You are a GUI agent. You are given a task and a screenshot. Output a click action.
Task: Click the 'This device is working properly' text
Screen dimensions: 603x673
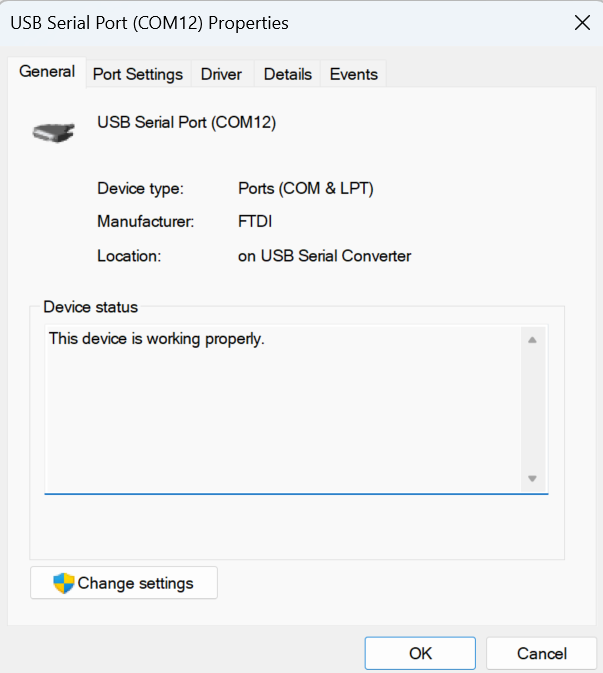pos(156,339)
